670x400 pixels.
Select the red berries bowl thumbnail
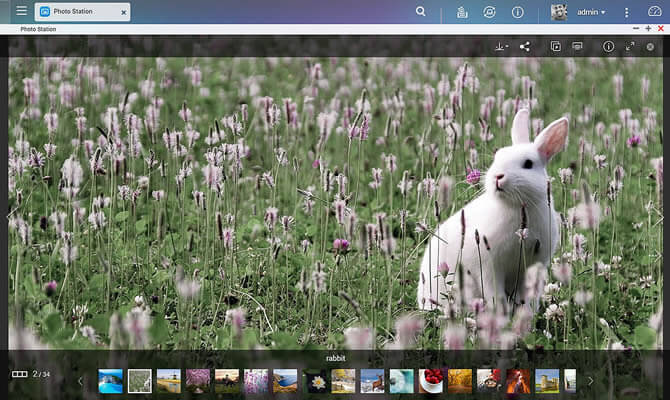[x=432, y=380]
